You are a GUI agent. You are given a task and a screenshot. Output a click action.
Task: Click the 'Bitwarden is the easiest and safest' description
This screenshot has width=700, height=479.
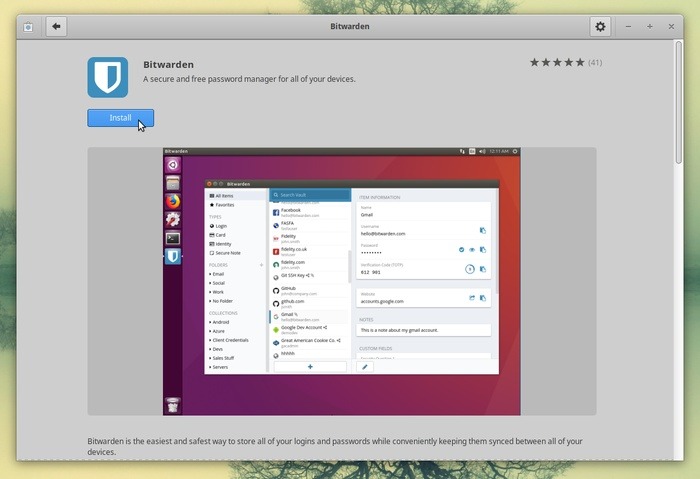(335, 446)
